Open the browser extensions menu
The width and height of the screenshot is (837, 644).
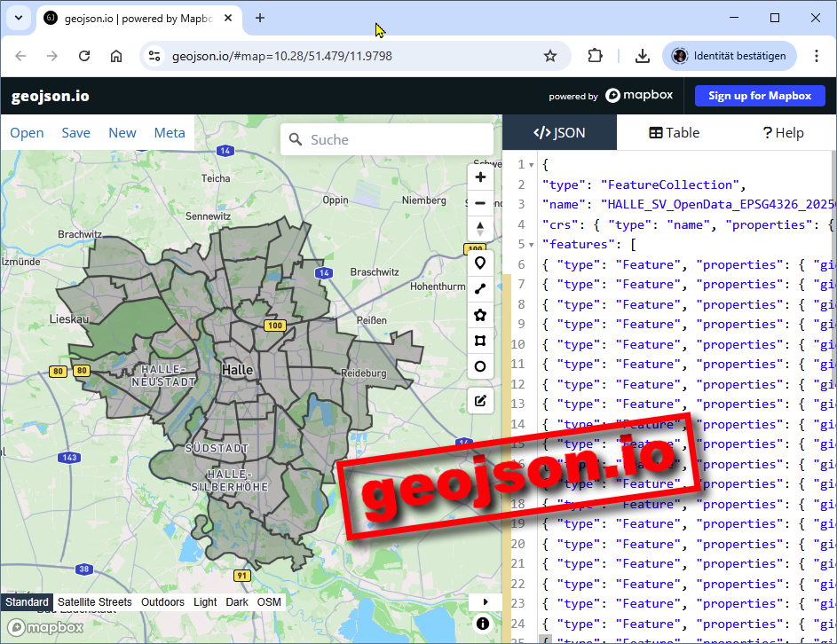[x=595, y=56]
